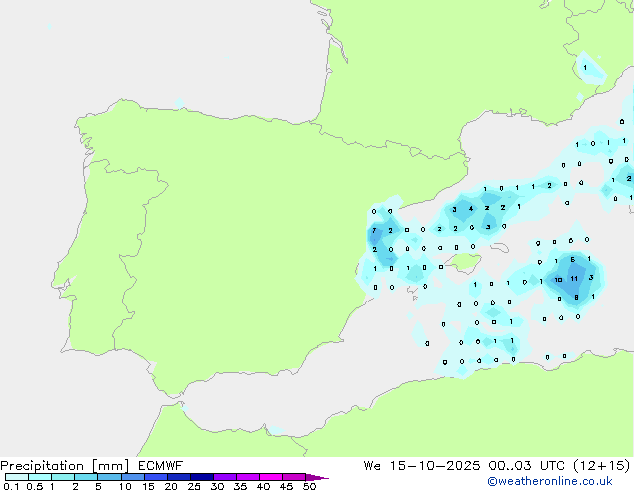Viewport: 634px width, 490px height.
Task: Select the 30–35 mm purple legend swatch
Action: tap(225, 477)
